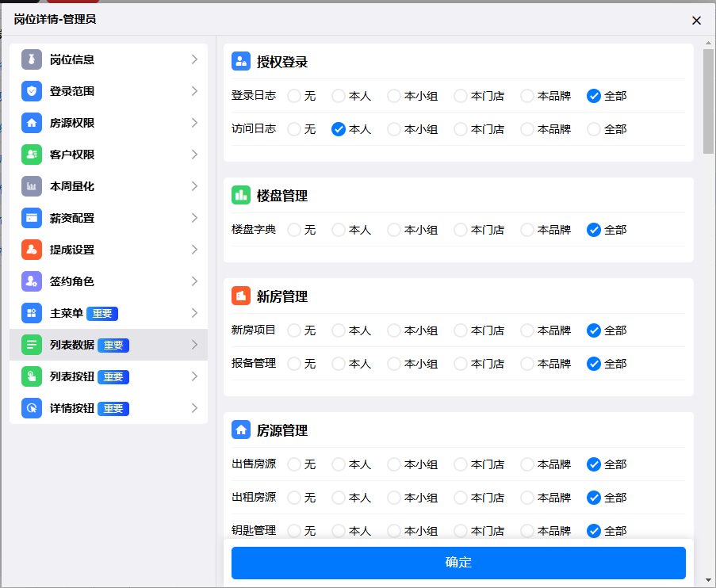
Task: Click the 客户权限 green contact icon
Action: 32,155
